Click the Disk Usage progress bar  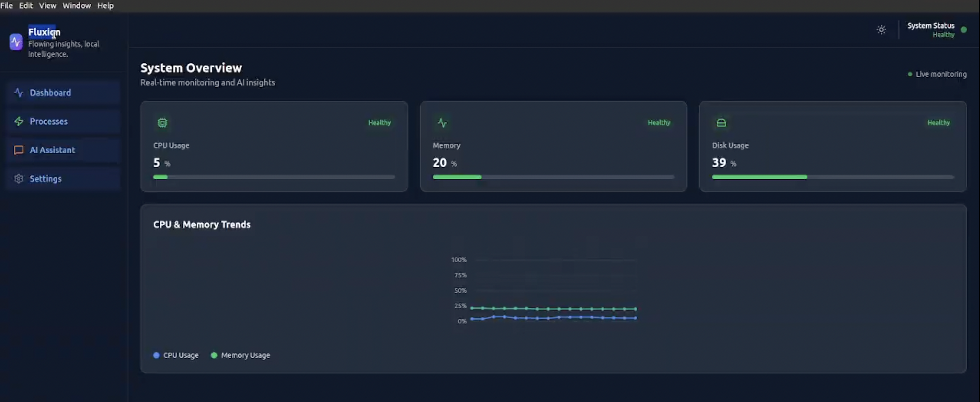[832, 177]
